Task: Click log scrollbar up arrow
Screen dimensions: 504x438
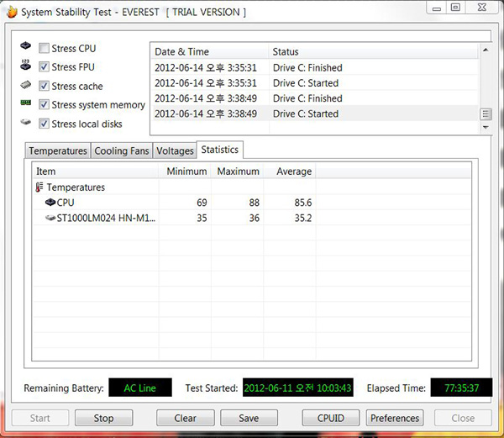Action: [x=486, y=50]
